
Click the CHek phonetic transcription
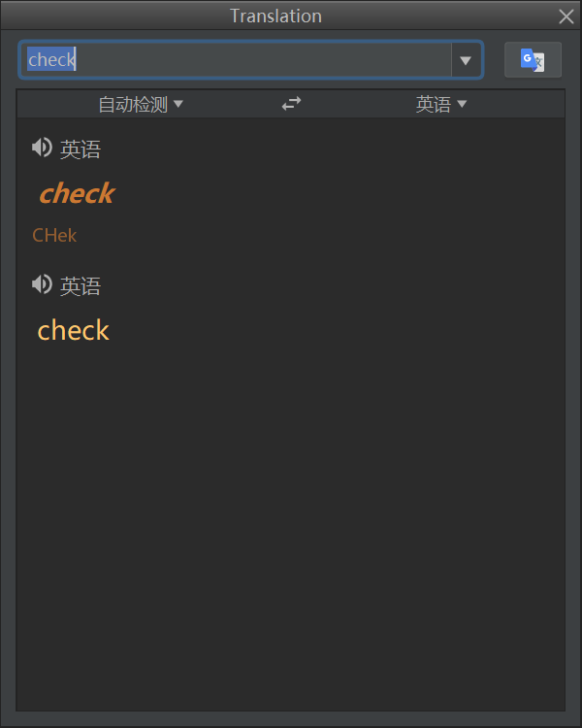(x=54, y=235)
